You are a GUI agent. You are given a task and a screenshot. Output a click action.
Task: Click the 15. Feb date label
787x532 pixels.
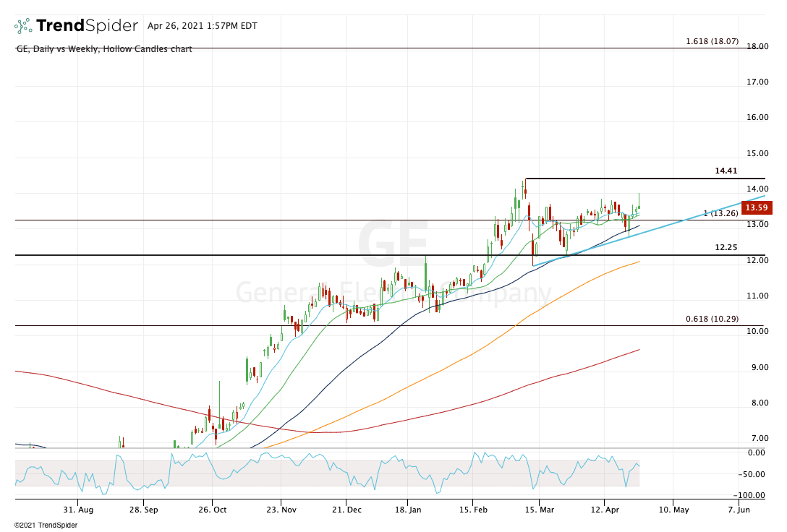(x=473, y=510)
